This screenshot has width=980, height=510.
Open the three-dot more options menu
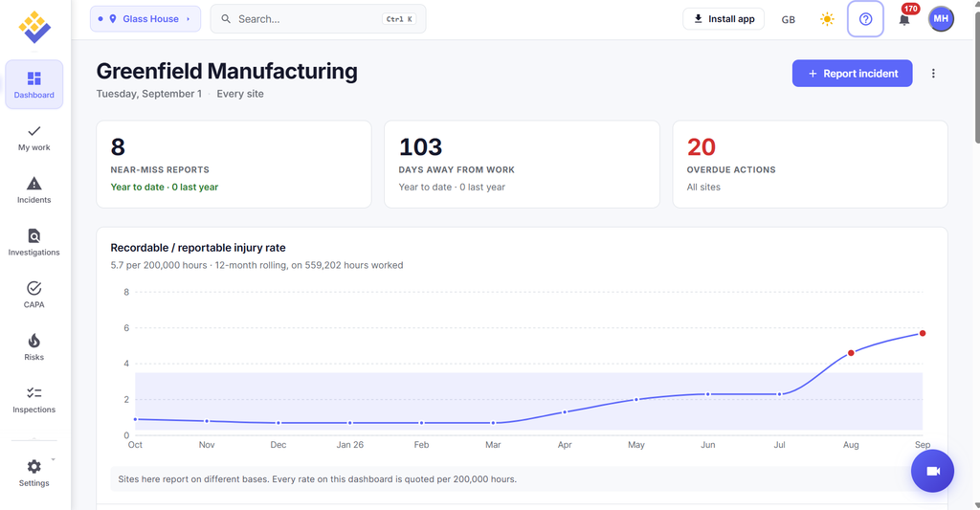pyautogui.click(x=933, y=73)
